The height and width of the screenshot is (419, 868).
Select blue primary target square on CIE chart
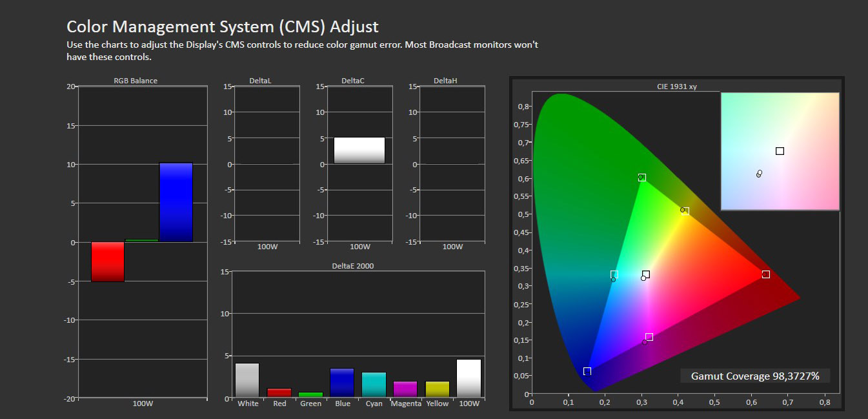click(x=587, y=371)
